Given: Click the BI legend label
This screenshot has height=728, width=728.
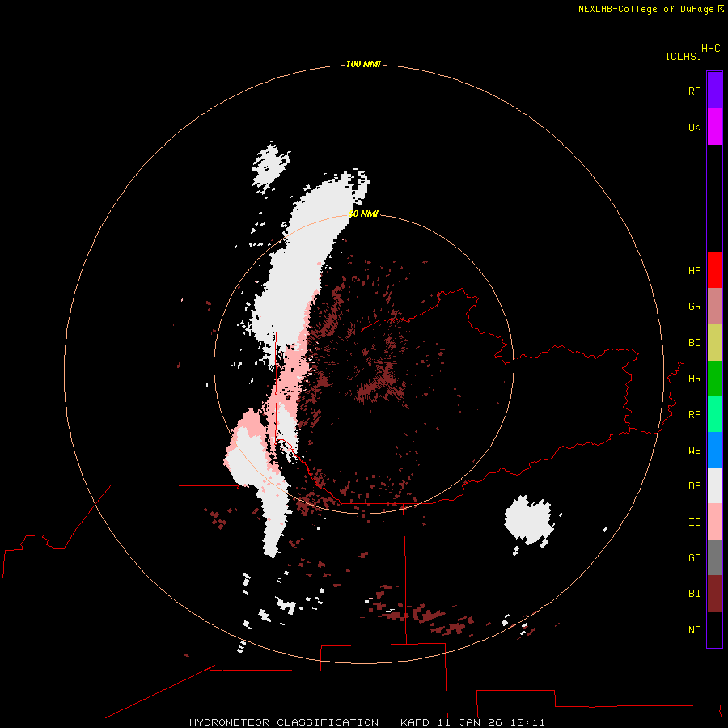Looking at the screenshot, I should [694, 594].
